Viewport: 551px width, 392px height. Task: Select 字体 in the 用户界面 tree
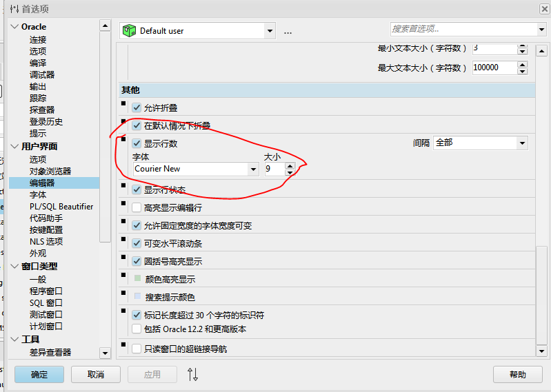pyautogui.click(x=38, y=195)
